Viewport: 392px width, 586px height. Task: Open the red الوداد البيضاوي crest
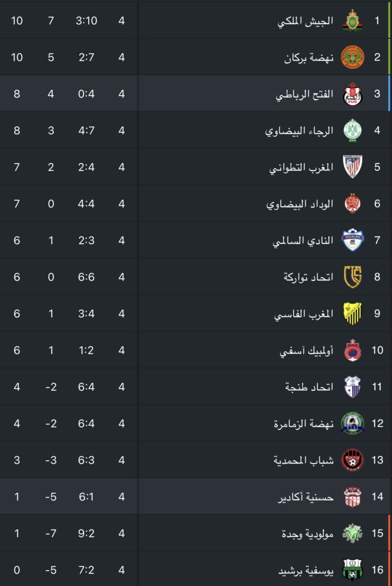353,203
